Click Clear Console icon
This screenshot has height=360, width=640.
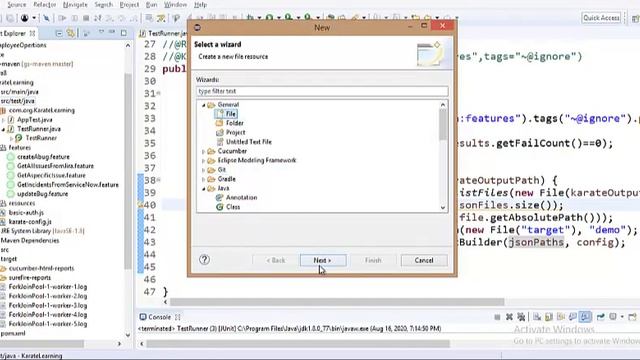(537, 317)
